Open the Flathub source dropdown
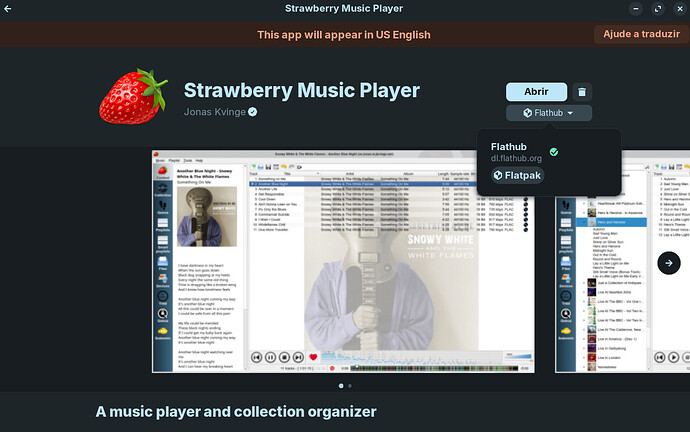Viewport: 690px width, 432px height. [x=548, y=113]
